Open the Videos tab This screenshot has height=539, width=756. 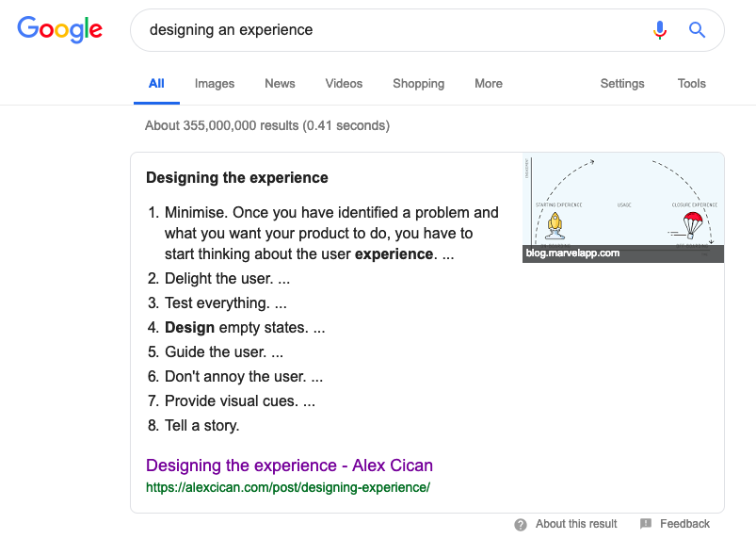(344, 84)
